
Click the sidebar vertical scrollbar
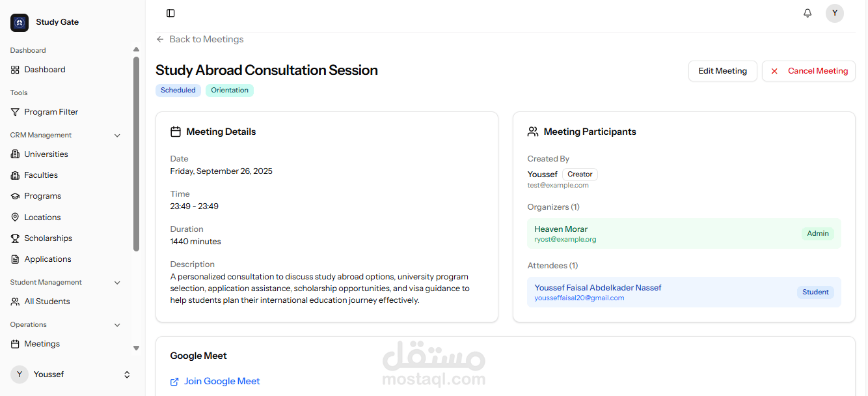pyautogui.click(x=136, y=153)
